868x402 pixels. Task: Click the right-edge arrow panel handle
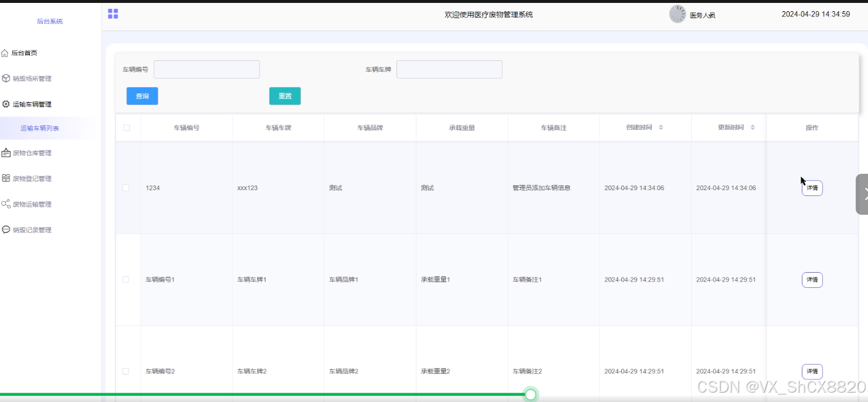(862, 194)
